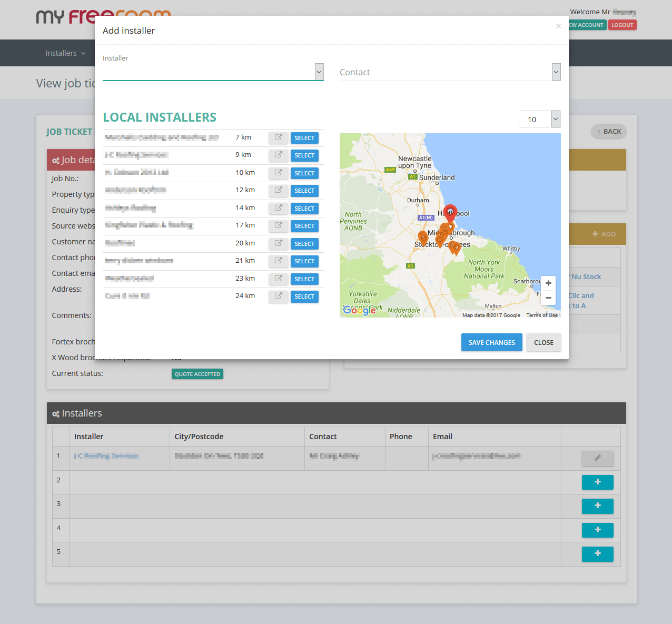
Task: Click the map zoom in plus icon
Action: [548, 283]
